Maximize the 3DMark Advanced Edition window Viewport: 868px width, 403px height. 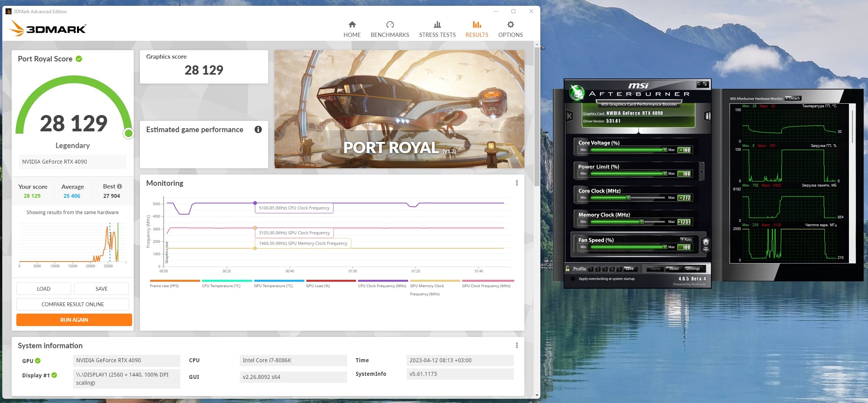[x=513, y=11]
